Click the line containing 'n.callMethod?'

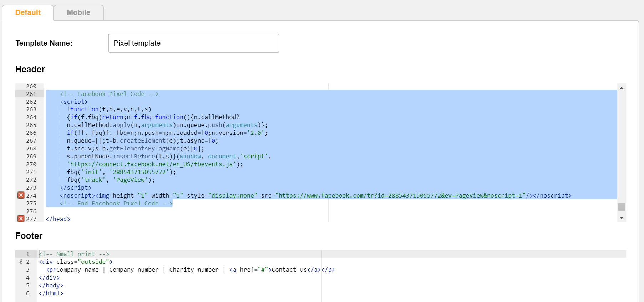[x=153, y=117]
